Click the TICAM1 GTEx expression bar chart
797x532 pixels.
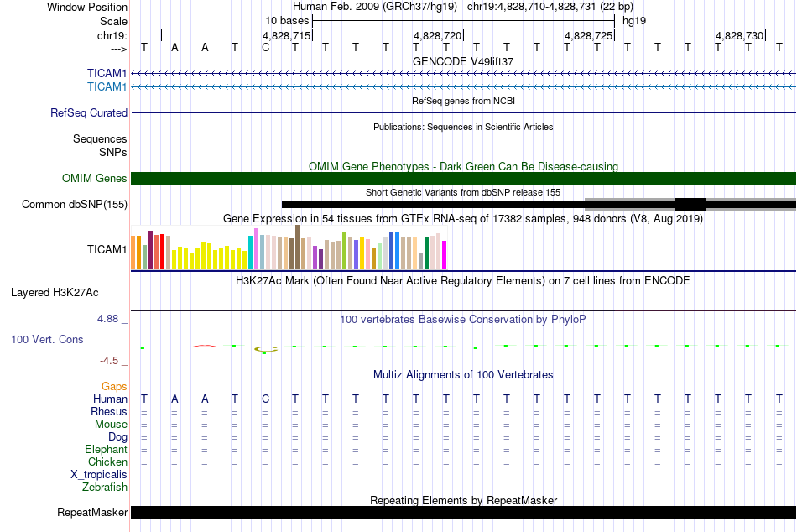(289, 248)
